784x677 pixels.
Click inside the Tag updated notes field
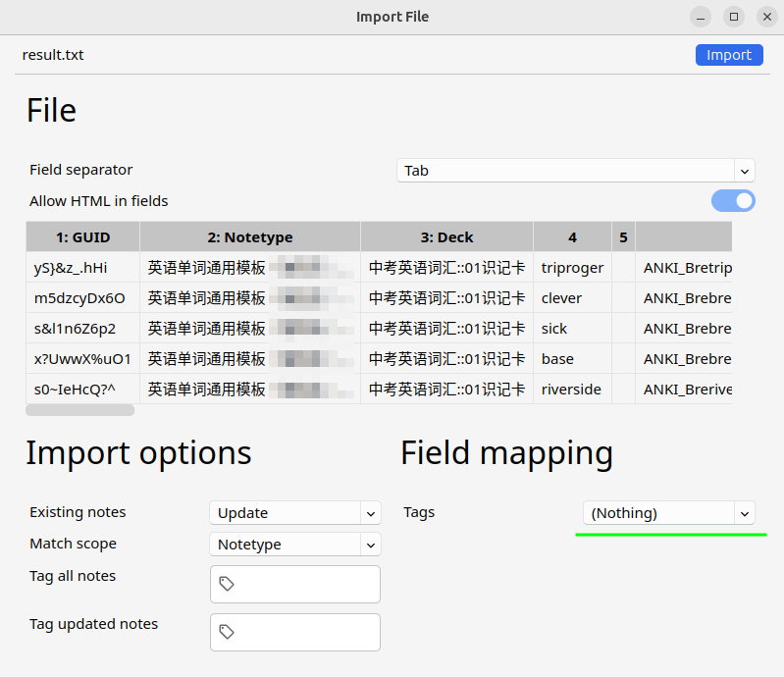[x=304, y=632]
